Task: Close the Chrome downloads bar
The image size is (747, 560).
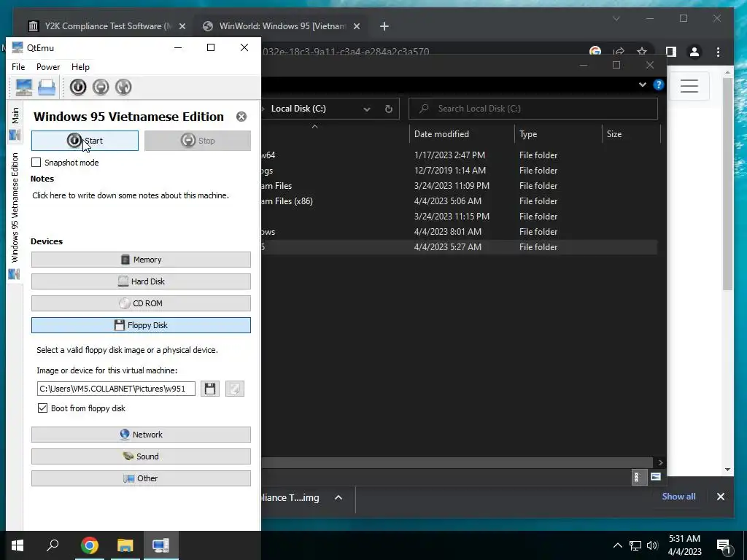Action: pyautogui.click(x=720, y=497)
